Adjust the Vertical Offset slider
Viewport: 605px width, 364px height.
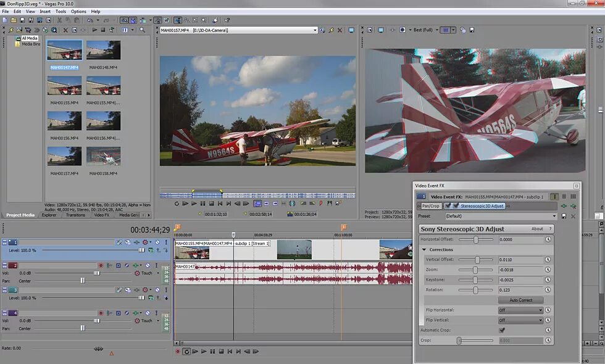point(477,260)
